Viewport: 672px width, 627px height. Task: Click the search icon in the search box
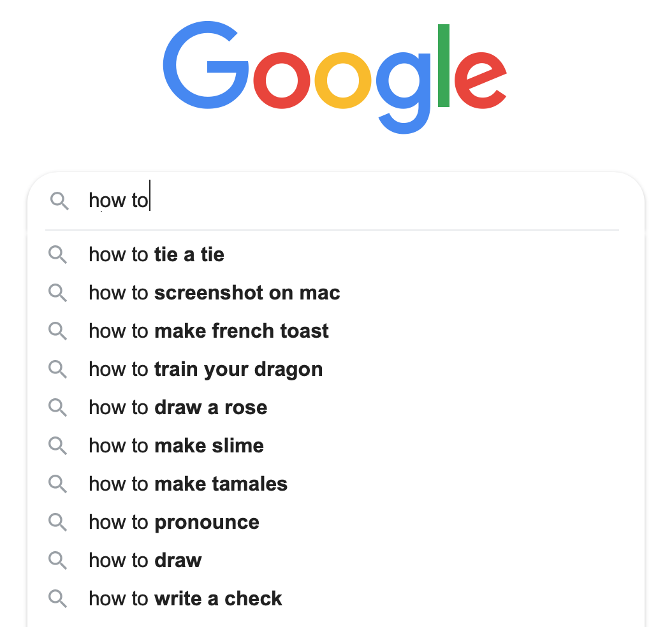coord(59,201)
